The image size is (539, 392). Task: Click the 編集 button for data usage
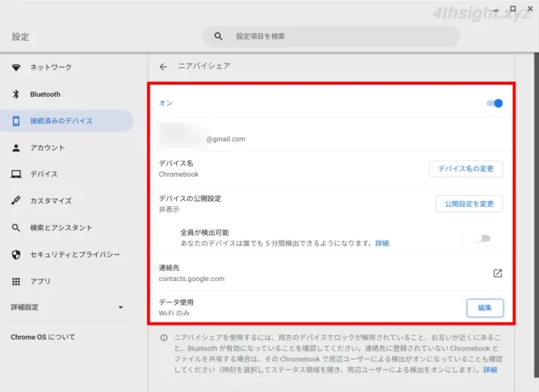point(485,308)
